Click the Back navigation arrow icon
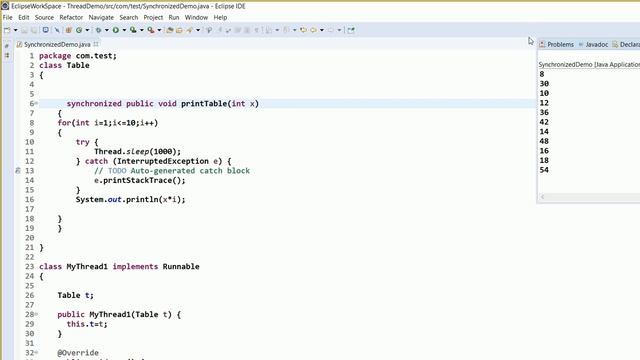 coord(313,30)
